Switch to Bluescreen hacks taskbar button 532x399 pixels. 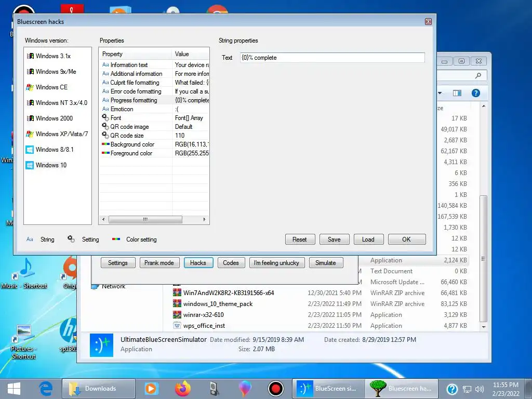pyautogui.click(x=402, y=389)
